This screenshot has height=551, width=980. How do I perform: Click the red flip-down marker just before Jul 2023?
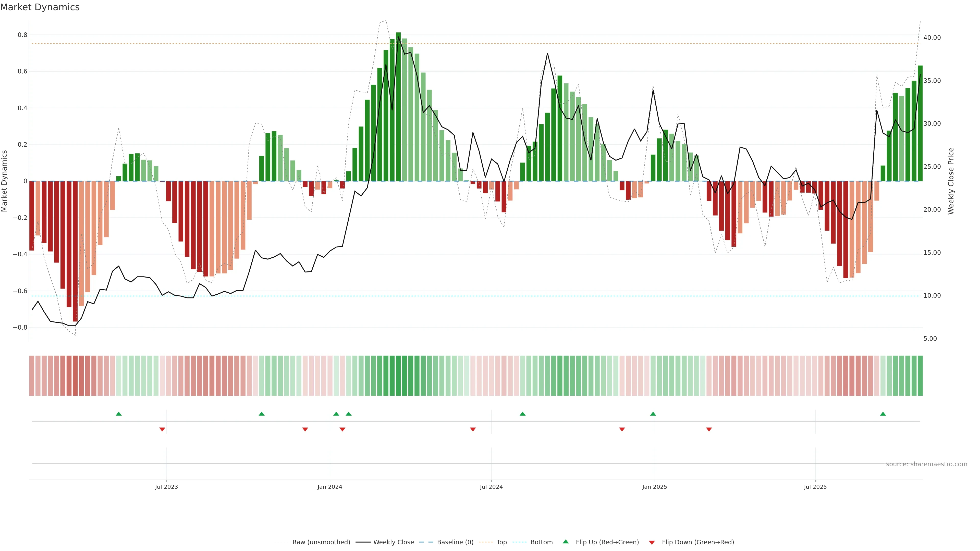coord(162,429)
